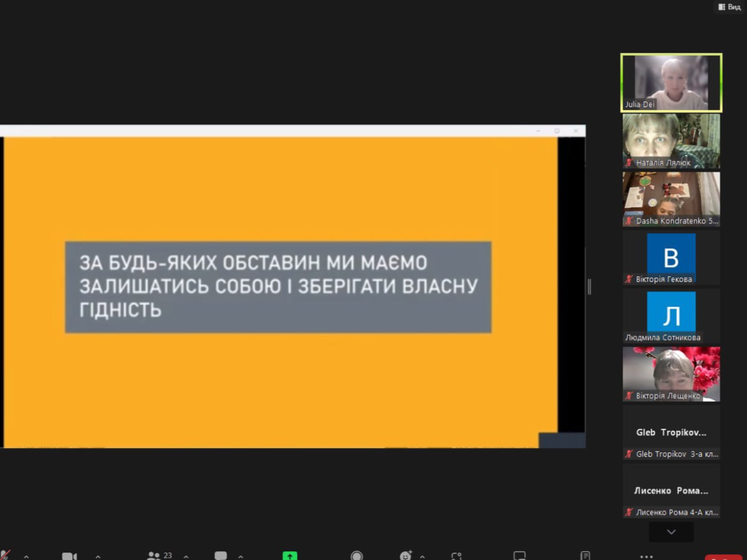Screen dimensions: 747x560
Task: Select Julia Dei's video thumbnail
Action: pyautogui.click(x=671, y=82)
